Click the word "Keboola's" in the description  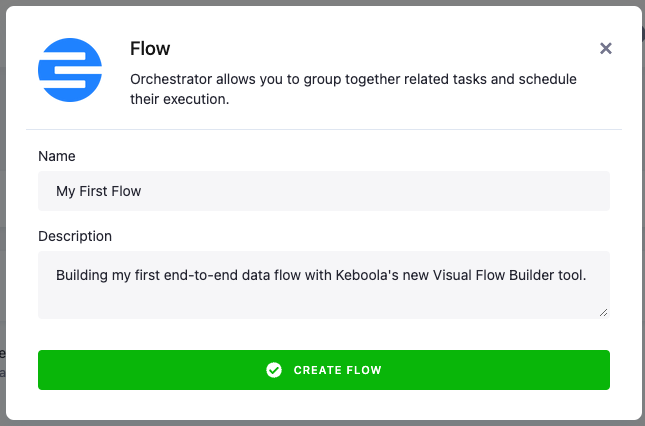click(376, 274)
